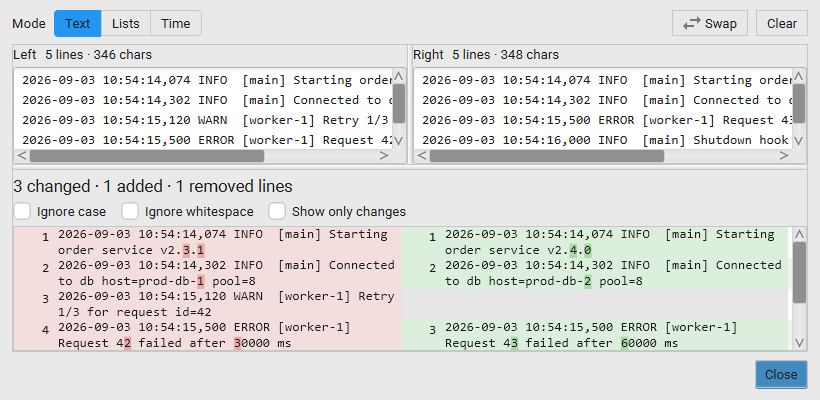This screenshot has height=400, width=820.
Task: Switch mode to Lists
Action: click(126, 24)
